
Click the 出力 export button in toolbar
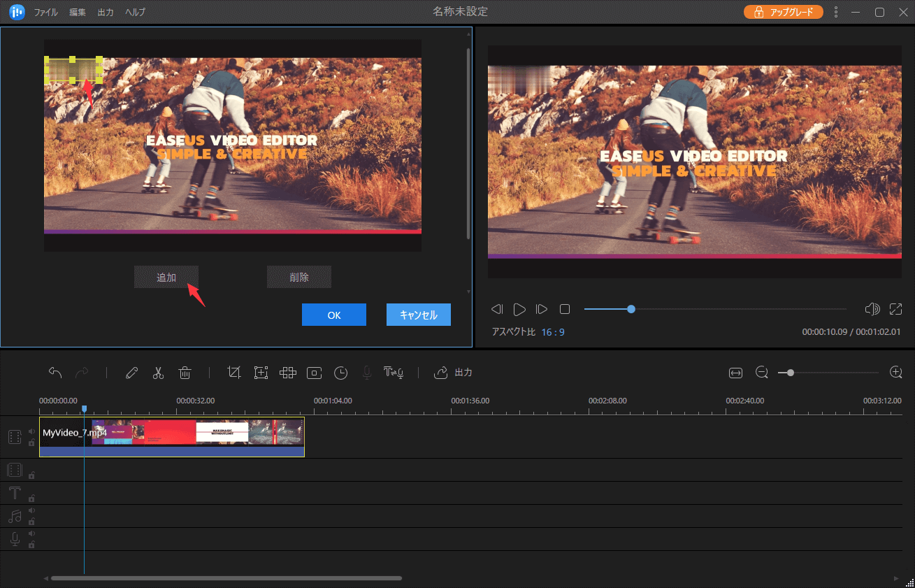coord(453,373)
